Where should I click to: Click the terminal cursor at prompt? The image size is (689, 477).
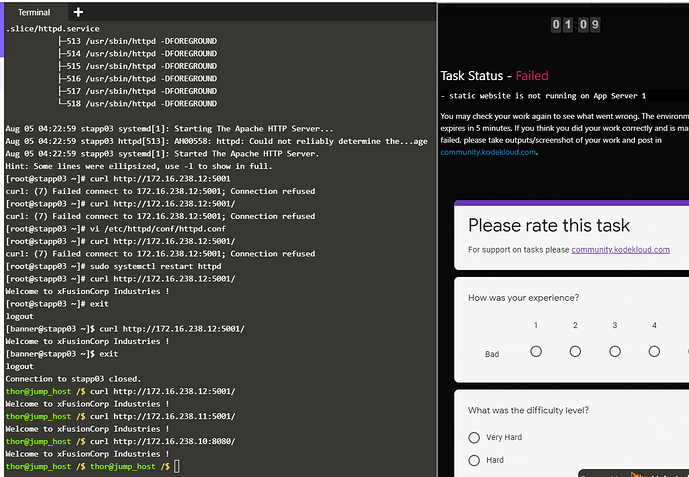pos(177,466)
